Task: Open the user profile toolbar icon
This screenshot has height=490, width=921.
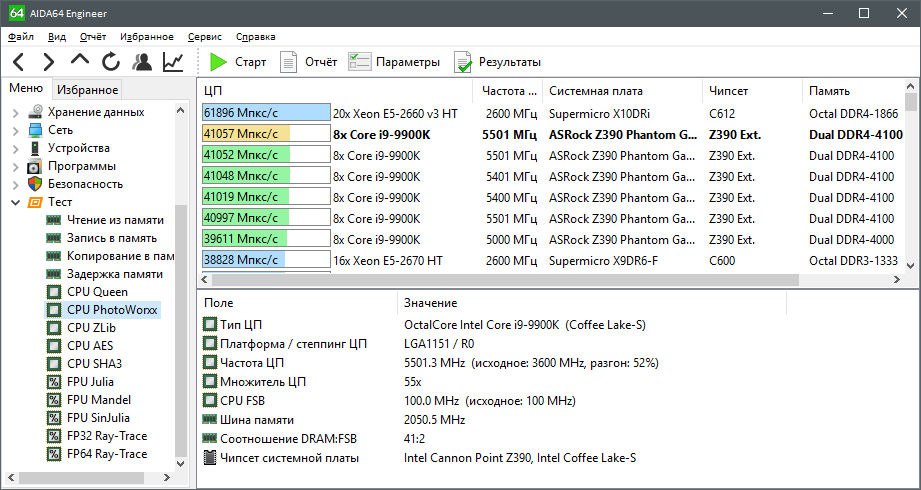Action: click(x=142, y=62)
